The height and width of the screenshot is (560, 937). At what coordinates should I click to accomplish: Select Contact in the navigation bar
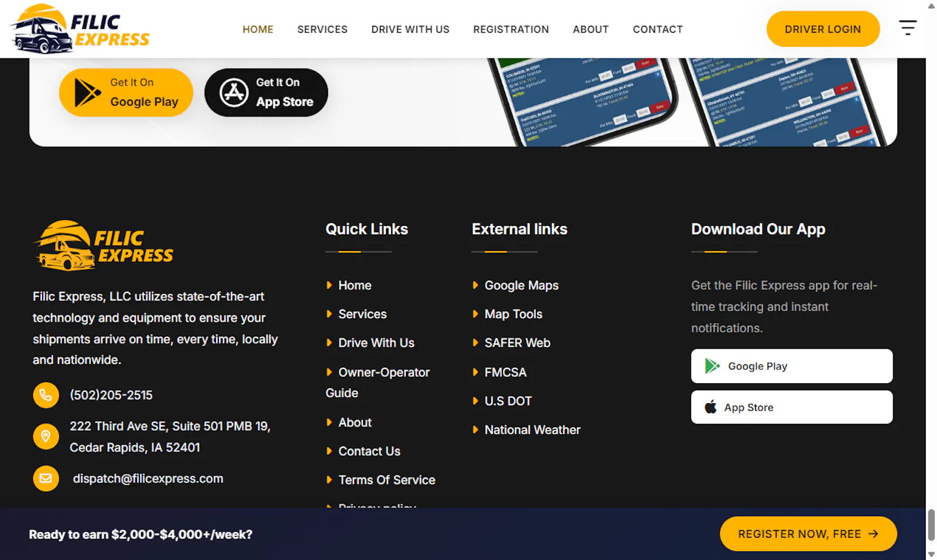(658, 29)
